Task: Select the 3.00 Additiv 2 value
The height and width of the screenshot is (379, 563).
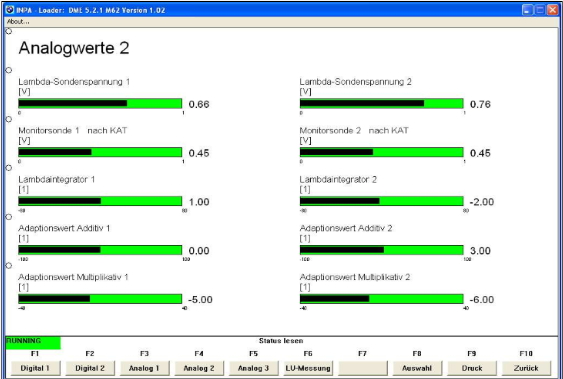Action: point(480,251)
